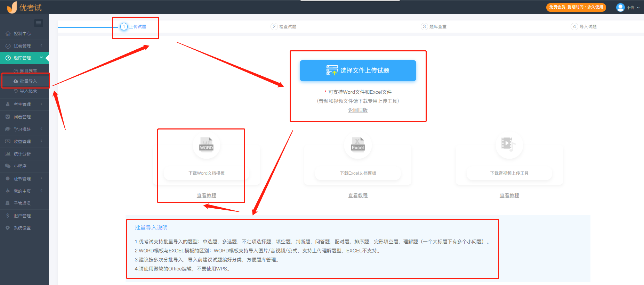Screen dimensions: 644x285
Task: Go to step 2 检查试题
Action: 283,27
